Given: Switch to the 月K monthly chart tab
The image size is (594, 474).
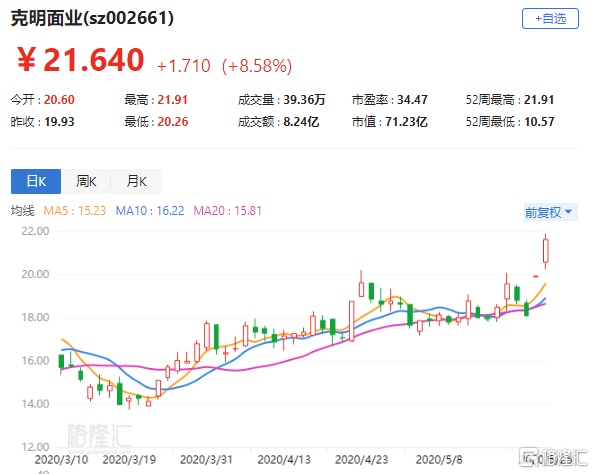Looking at the screenshot, I should [136, 181].
